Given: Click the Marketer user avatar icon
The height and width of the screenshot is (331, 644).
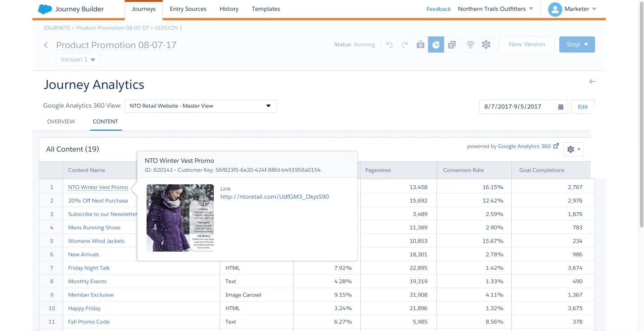Looking at the screenshot, I should pos(555,9).
